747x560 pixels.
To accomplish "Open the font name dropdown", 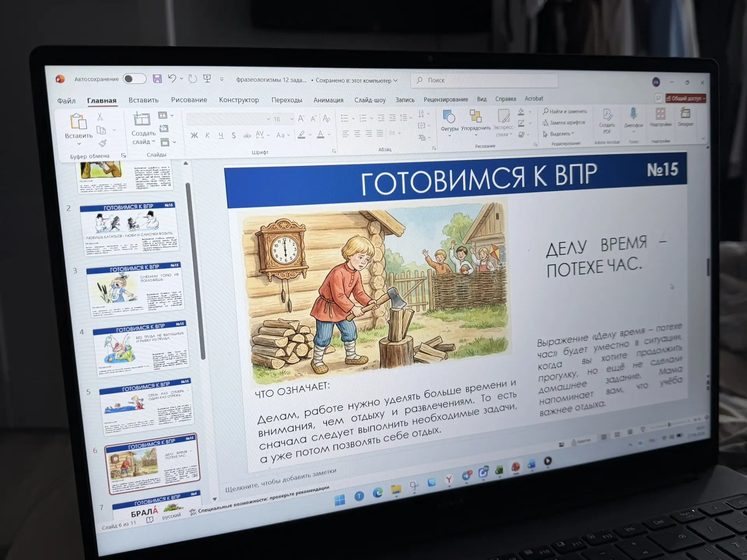I will tap(268, 119).
